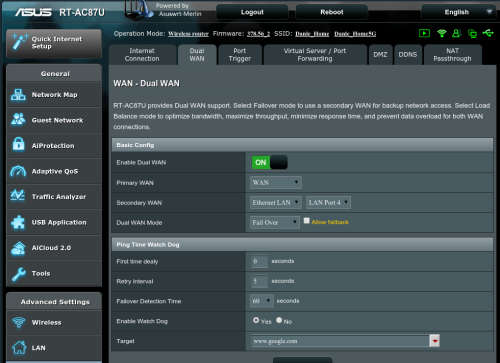
Task: Open the LAN Port 4 dropdown
Action: (x=328, y=202)
